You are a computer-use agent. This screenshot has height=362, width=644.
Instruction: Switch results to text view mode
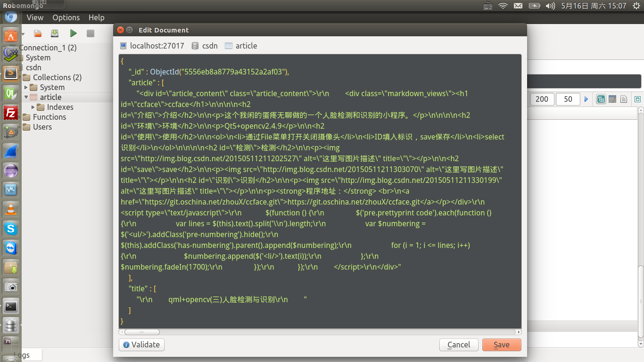[623, 99]
